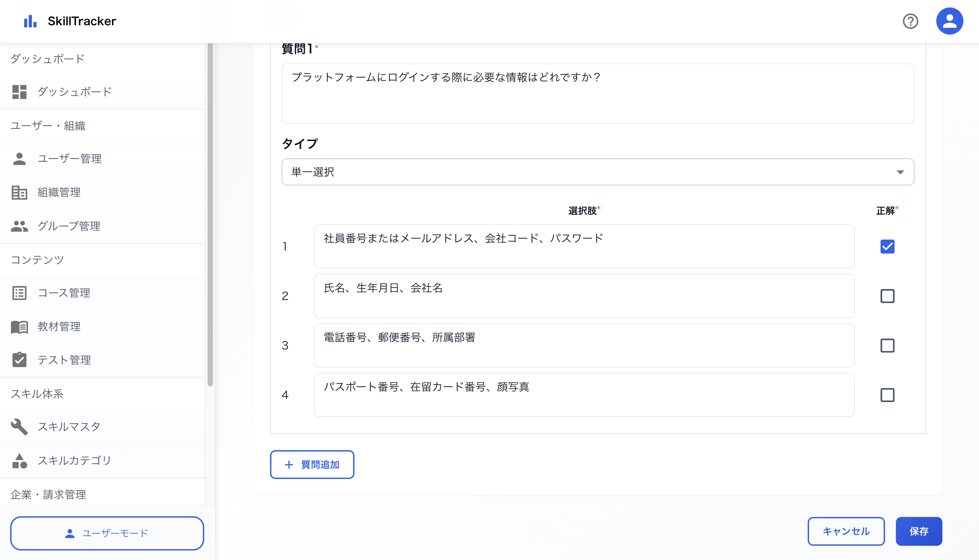Screen dimensions: 979x560
Task: Select the テスト管理 clipboard icon
Action: point(20,360)
